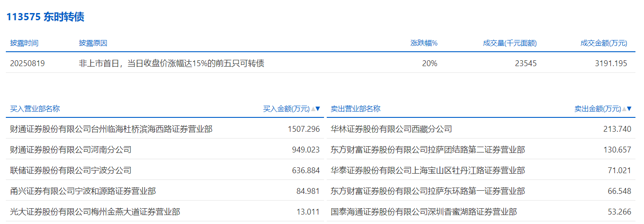The width and height of the screenshot is (644, 224).
Task: Select the 国泰海通证券深圳香蜜湖路 seller row
Action: [423, 212]
